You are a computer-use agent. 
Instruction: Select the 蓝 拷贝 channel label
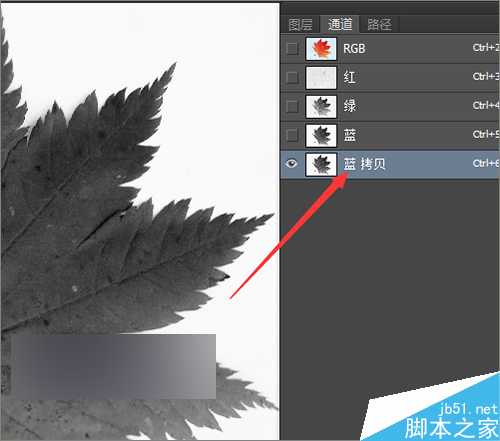pyautogui.click(x=364, y=164)
